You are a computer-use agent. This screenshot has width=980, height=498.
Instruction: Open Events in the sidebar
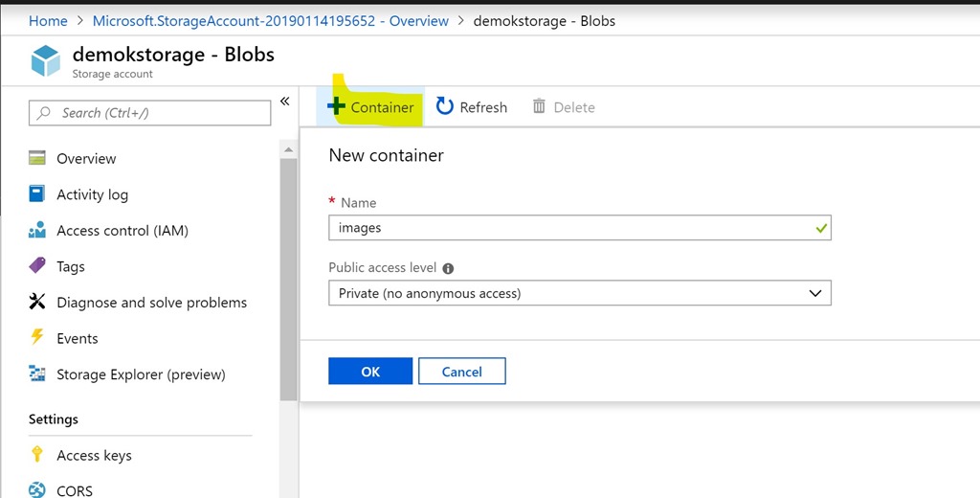click(78, 338)
